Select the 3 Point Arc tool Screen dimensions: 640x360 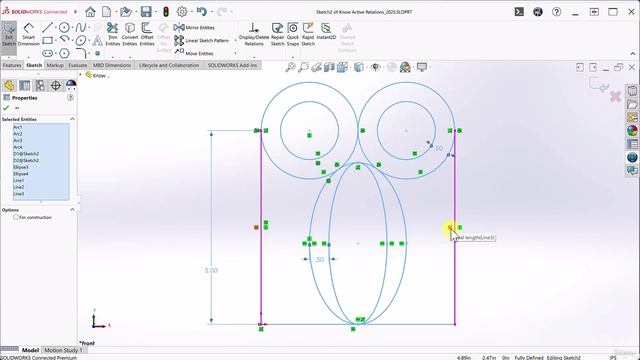pos(64,40)
